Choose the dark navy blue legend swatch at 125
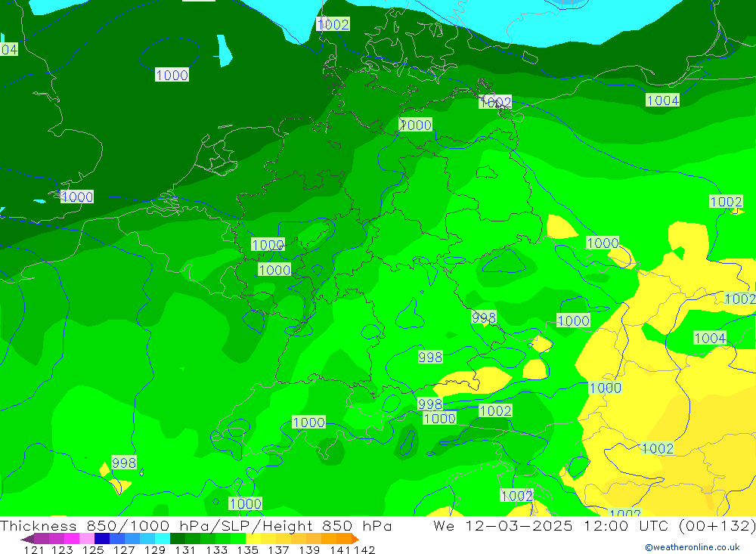This screenshot has width=756, height=554. (102, 538)
